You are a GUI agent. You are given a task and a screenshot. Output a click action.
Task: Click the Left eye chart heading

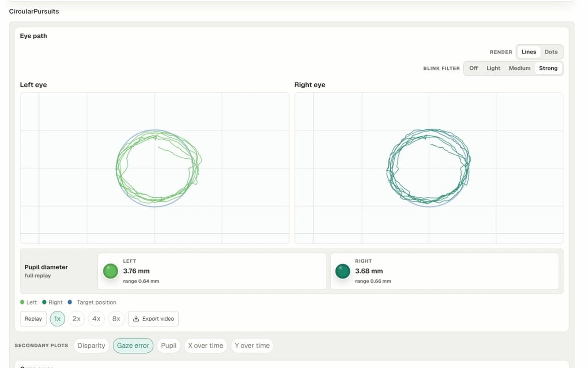33,85
